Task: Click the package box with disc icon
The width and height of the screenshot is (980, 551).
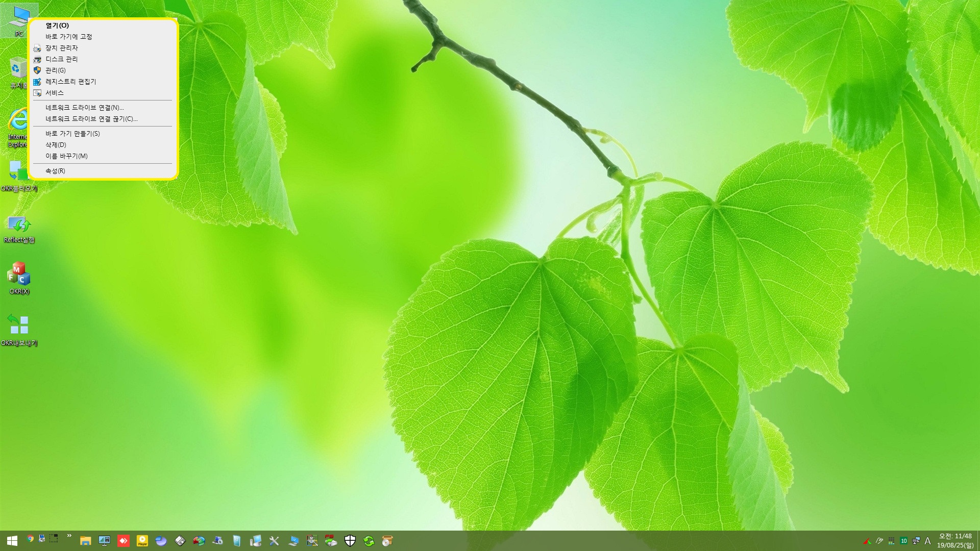Action: pyautogui.click(x=387, y=541)
